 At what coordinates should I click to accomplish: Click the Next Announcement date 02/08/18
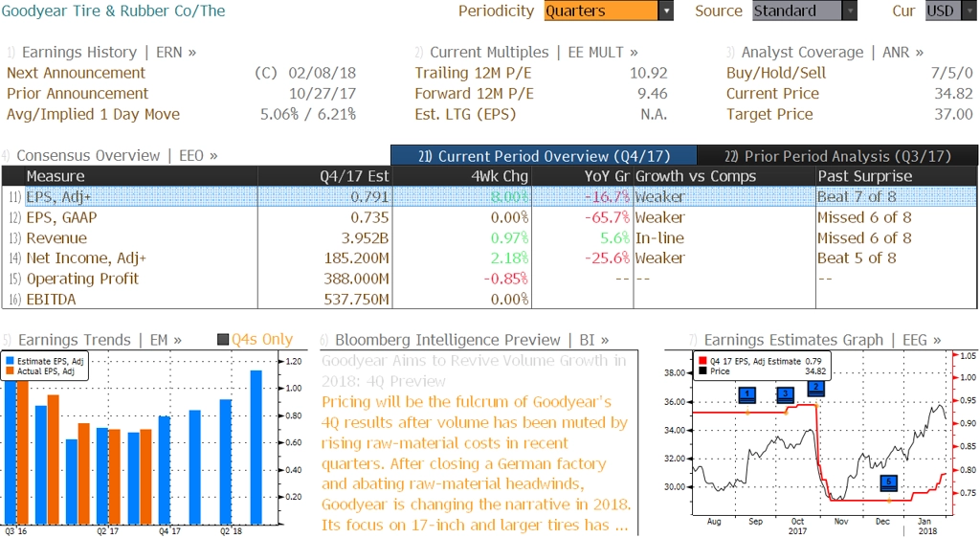[322, 73]
